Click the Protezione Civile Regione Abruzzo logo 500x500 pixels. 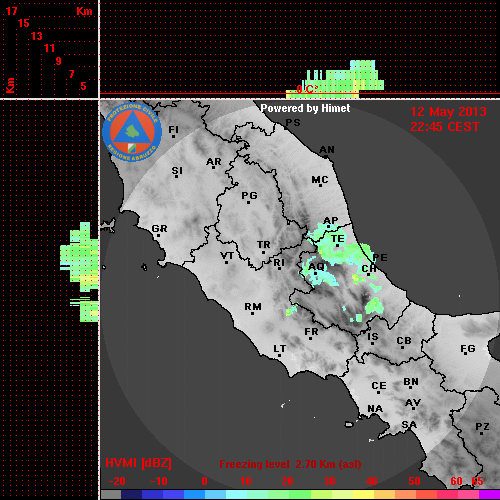132,132
